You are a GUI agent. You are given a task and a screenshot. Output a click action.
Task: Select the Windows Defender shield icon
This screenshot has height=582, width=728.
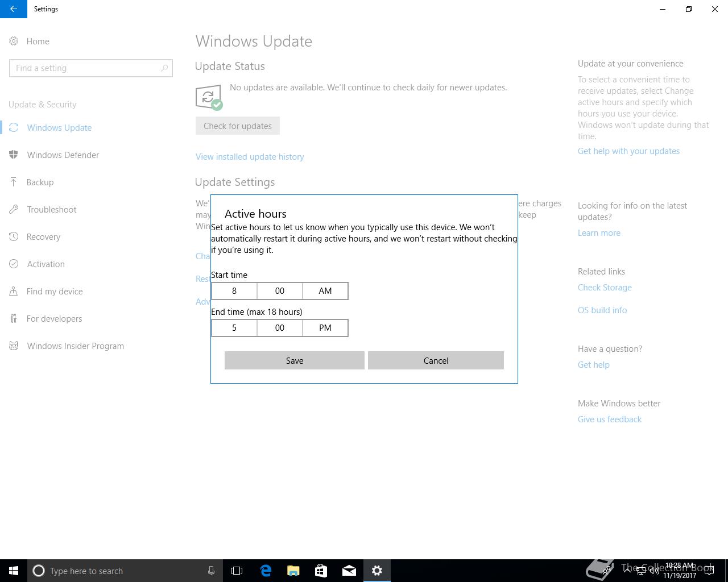pos(14,155)
